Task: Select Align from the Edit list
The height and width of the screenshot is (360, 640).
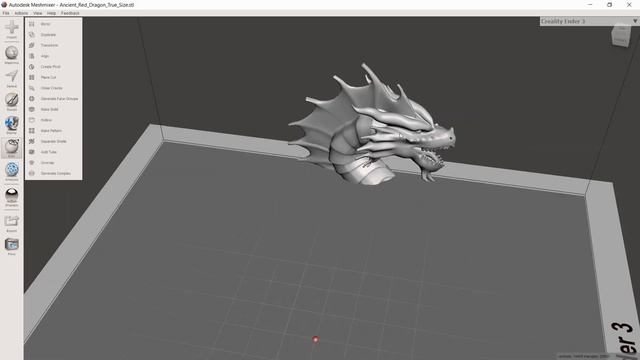Action: click(45, 56)
